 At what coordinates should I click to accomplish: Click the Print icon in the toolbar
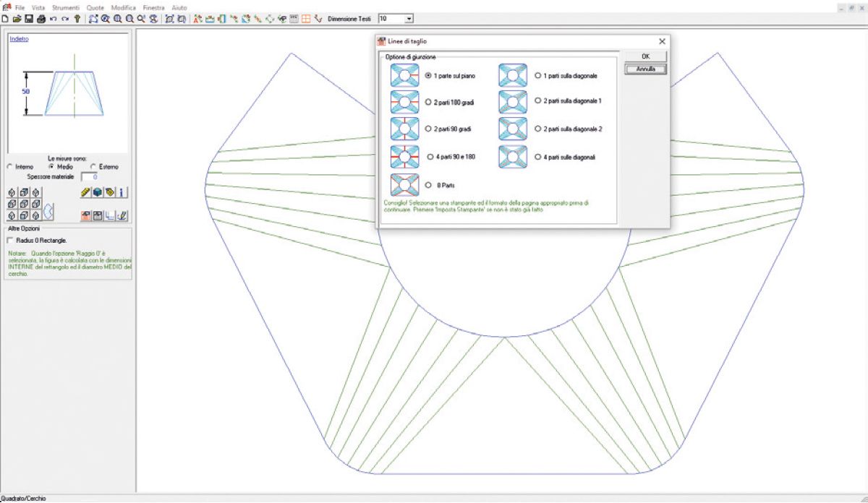click(41, 18)
